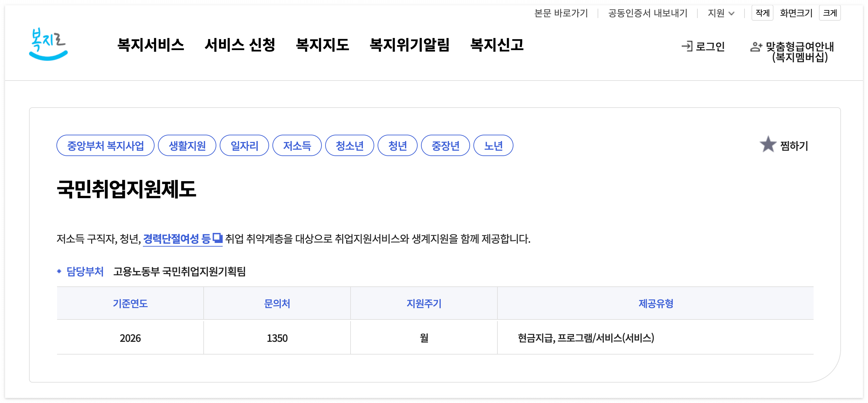Increase screen size with 크게 button
Screen dimensions: 868x403
click(829, 13)
